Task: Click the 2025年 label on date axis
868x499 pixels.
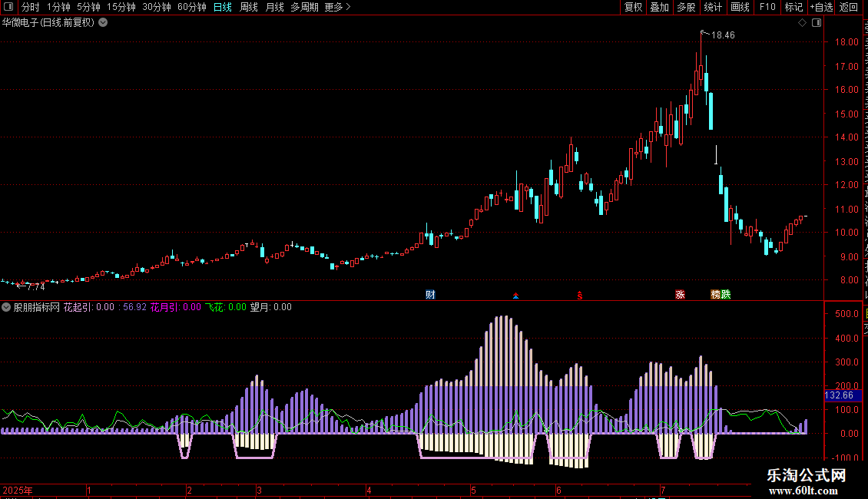Action: click(x=18, y=490)
